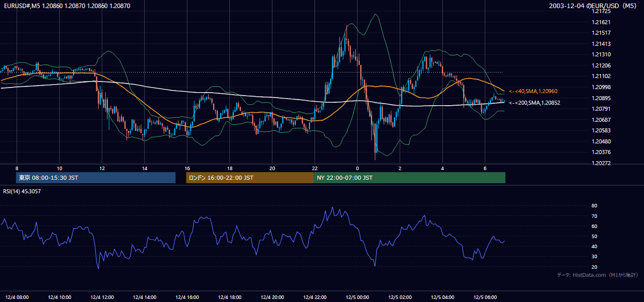Click the データ: HistData.com source note
Viewport: 644px width, 302px height.
(x=598, y=275)
